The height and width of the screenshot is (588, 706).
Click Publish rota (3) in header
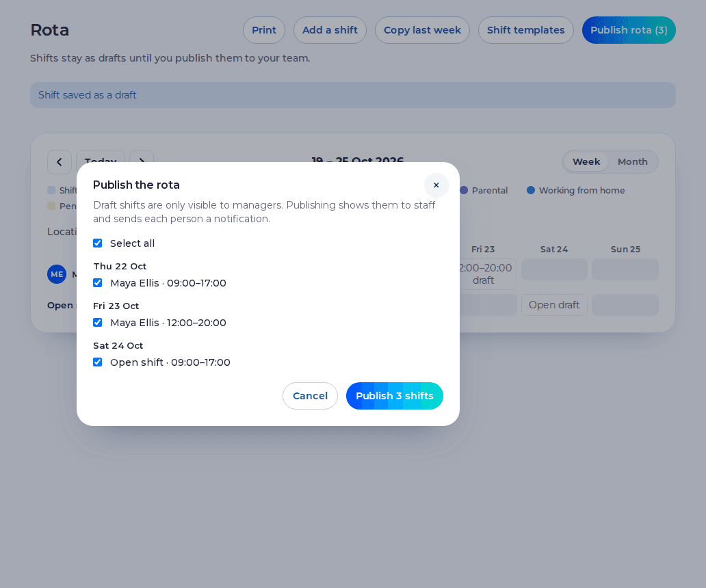click(x=629, y=30)
